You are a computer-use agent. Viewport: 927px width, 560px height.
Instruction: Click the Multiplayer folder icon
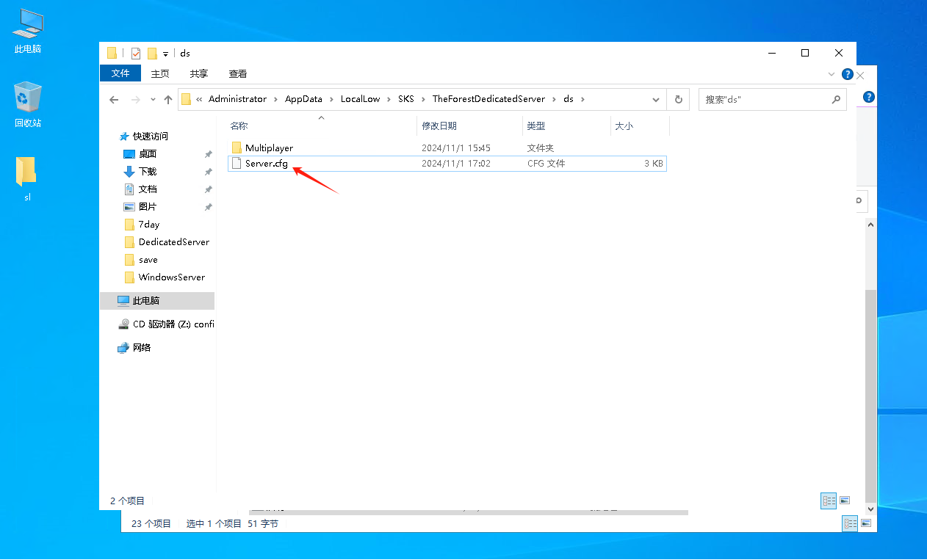tap(237, 148)
